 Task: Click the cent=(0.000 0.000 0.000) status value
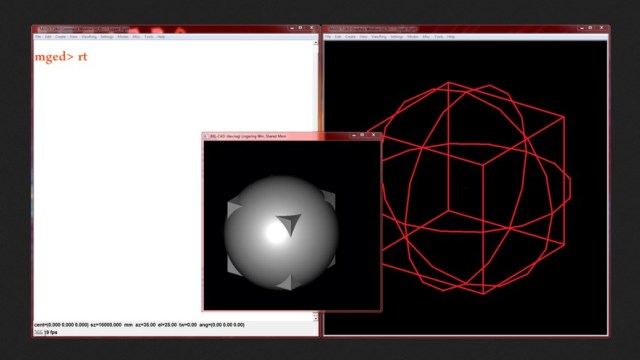61,325
